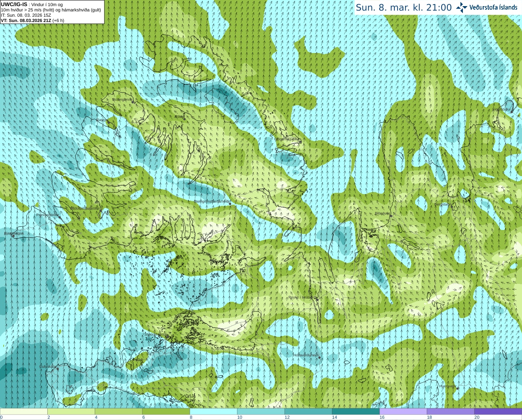Viewport: 522px width, 420px height.
Task: Click the Veðurstofa Íslands logo icon
Action: (462, 7)
